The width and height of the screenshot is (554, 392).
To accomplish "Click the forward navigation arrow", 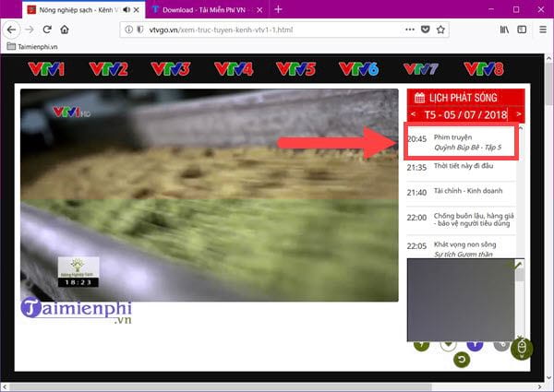I will (x=30, y=30).
